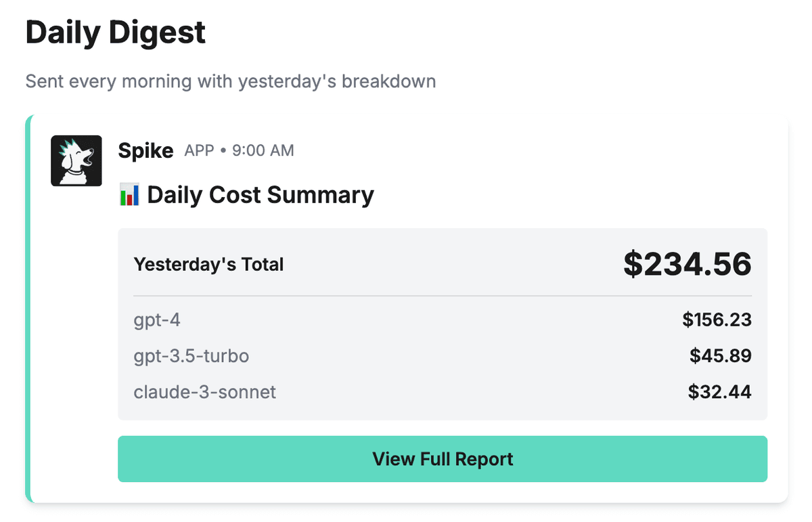
Task: Select the Spike app logo thumbnail
Action: click(x=76, y=160)
